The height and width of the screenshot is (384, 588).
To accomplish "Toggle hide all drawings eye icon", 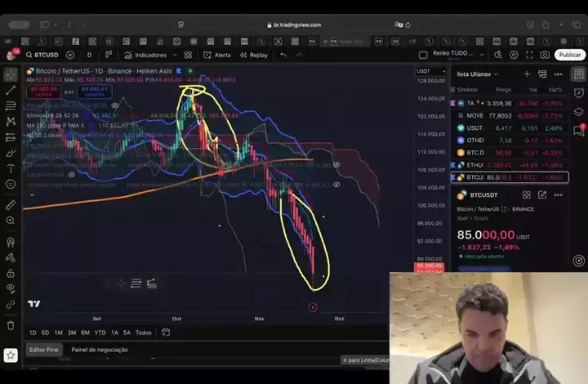I will [x=11, y=289].
